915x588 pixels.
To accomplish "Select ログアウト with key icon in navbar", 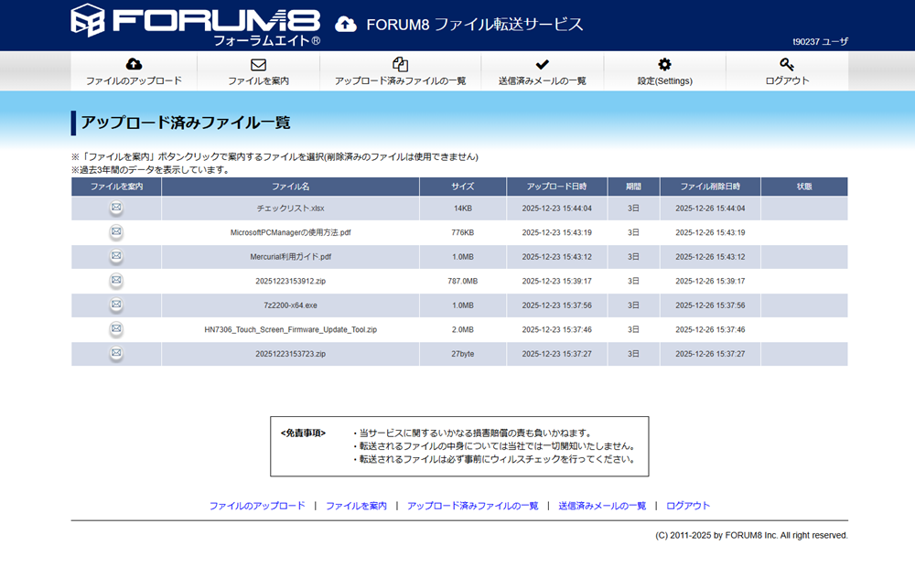I will coord(787,71).
